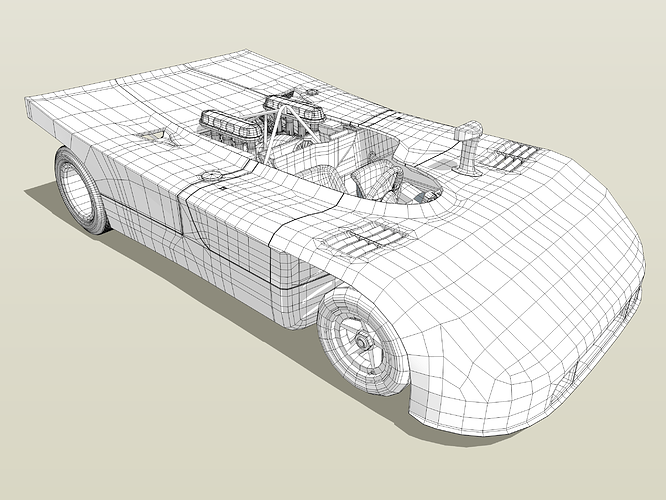Screen dimensions: 666x500
Task: Select the front wheel center hub nut
Action: (362, 341)
